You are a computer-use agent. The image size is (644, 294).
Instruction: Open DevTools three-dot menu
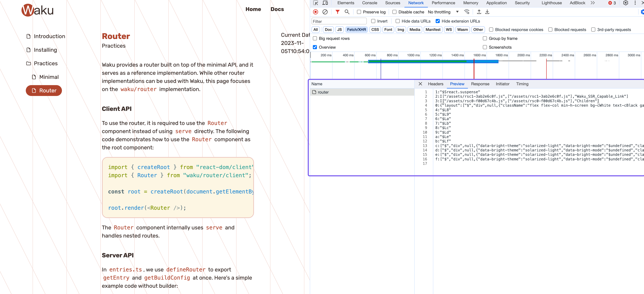pos(635,3)
